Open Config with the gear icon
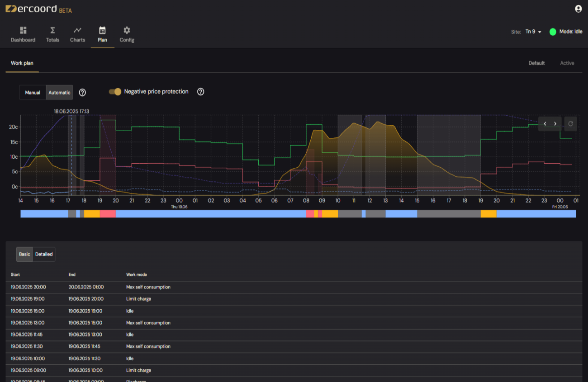Viewport: 588px width, 382px height. click(127, 30)
